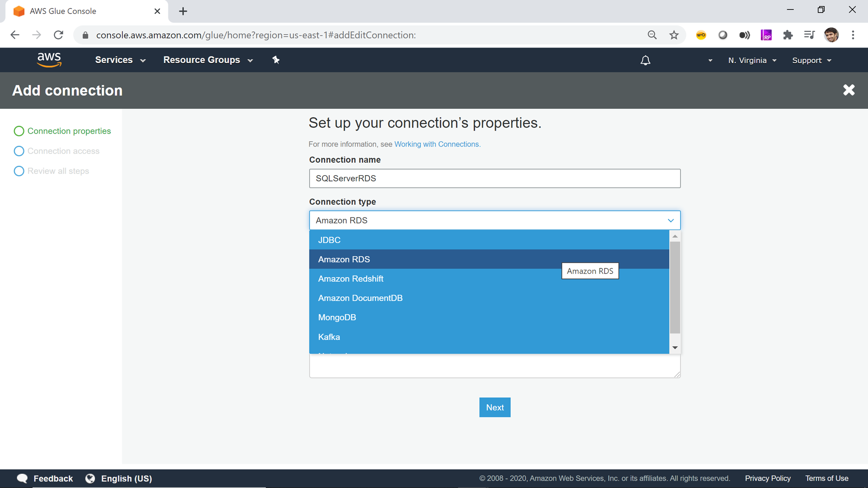Open the notifications bell icon
The height and width of the screenshot is (488, 868).
pyautogui.click(x=645, y=60)
